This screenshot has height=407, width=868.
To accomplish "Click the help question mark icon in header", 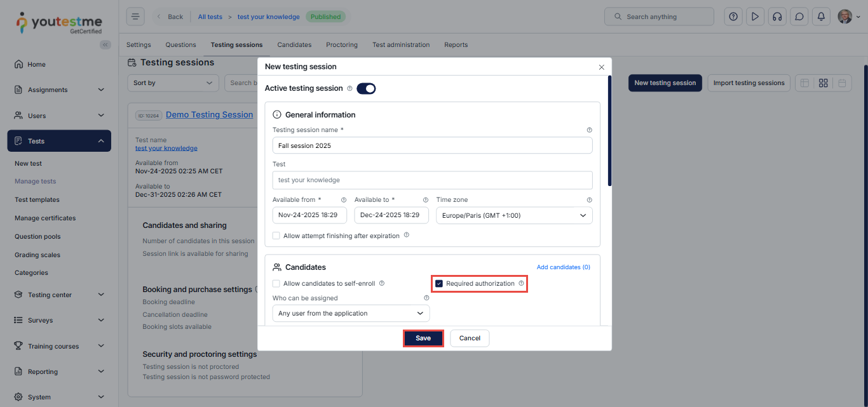I will click(x=733, y=17).
